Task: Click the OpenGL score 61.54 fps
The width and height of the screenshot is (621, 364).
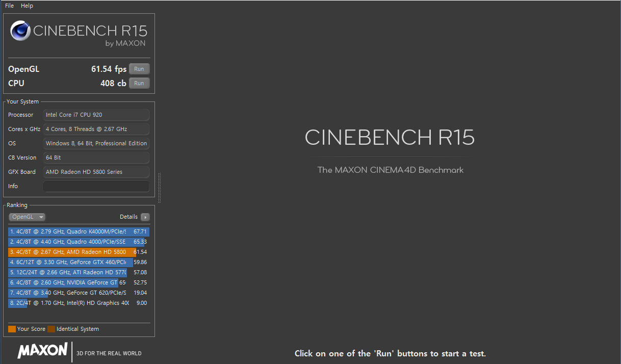Action: click(x=109, y=69)
